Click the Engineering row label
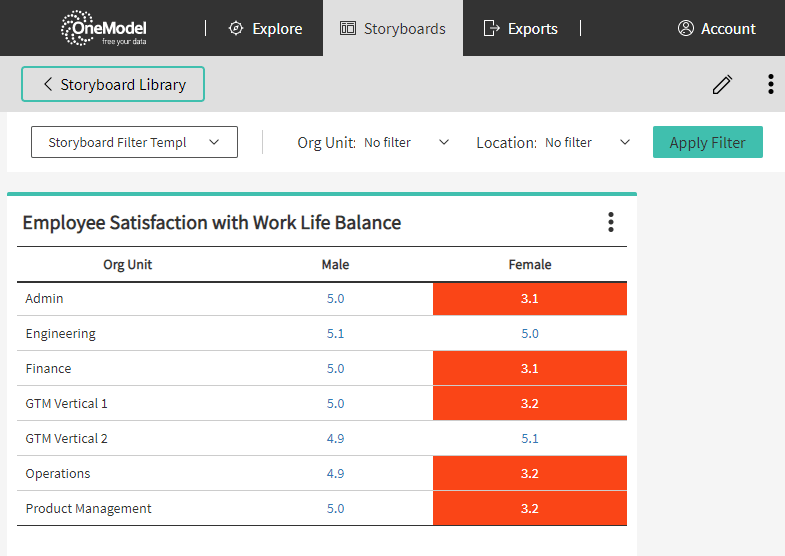 click(61, 334)
